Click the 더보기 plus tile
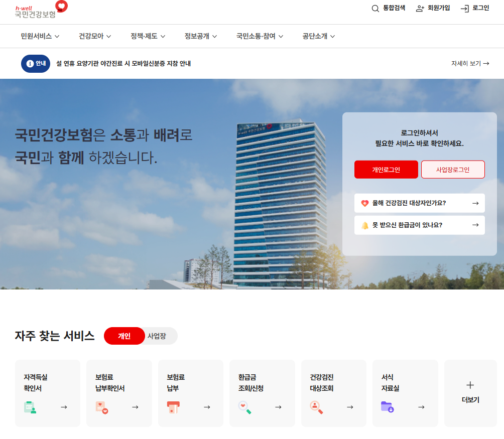This screenshot has height=439, width=504. (470, 393)
